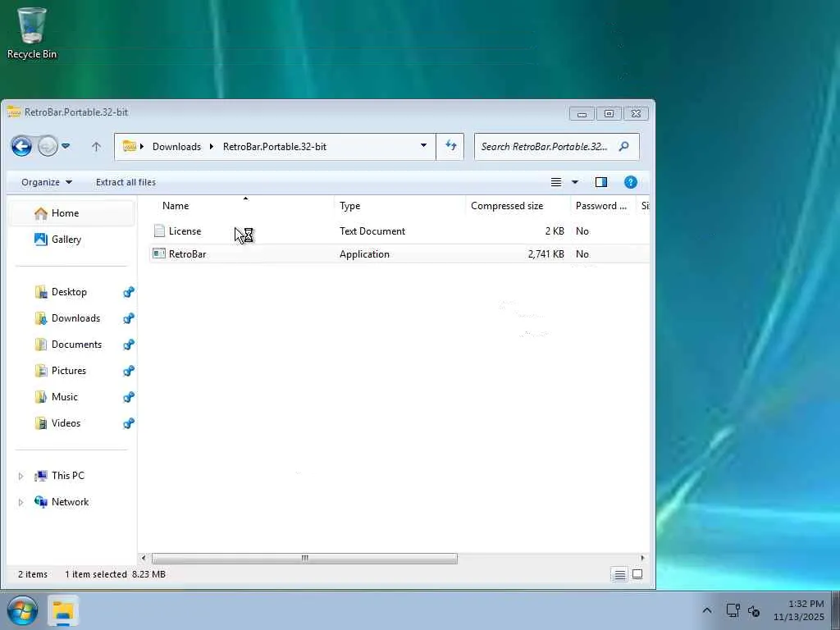Sort by Password protected column
The width and height of the screenshot is (840, 630).
(x=602, y=206)
